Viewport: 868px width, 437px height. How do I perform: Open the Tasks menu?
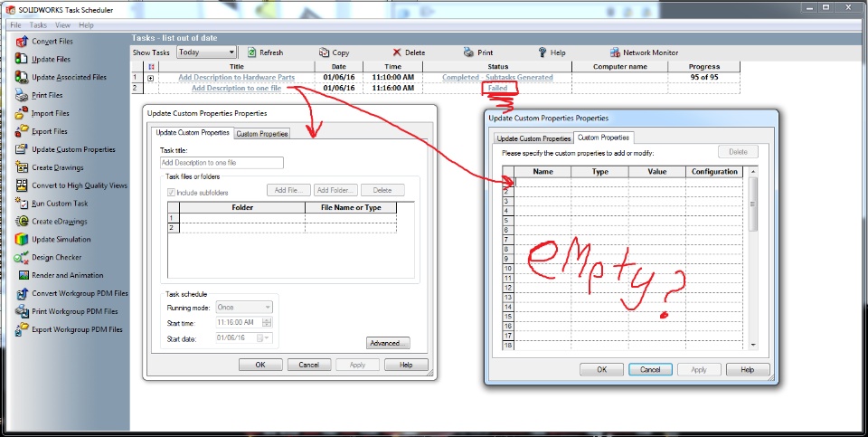pos(38,25)
